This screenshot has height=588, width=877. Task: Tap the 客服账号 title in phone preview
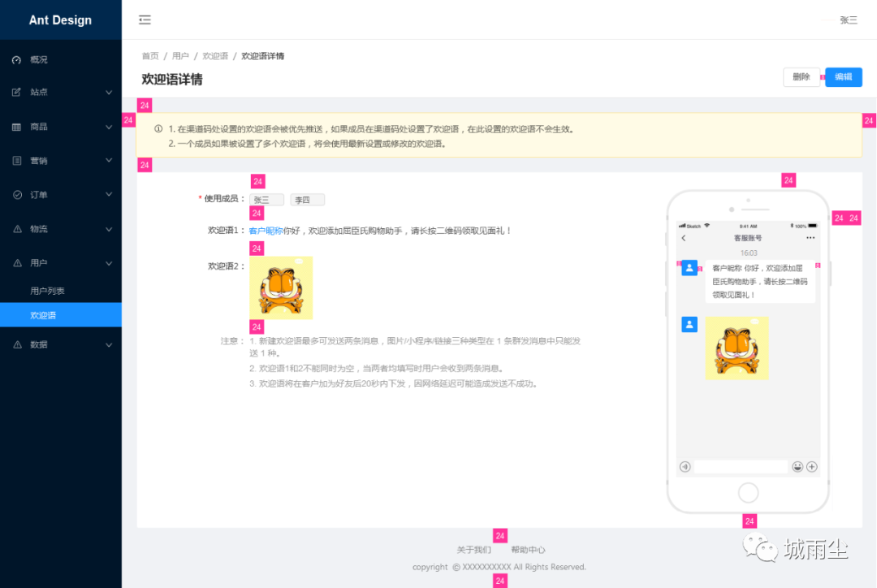point(748,238)
